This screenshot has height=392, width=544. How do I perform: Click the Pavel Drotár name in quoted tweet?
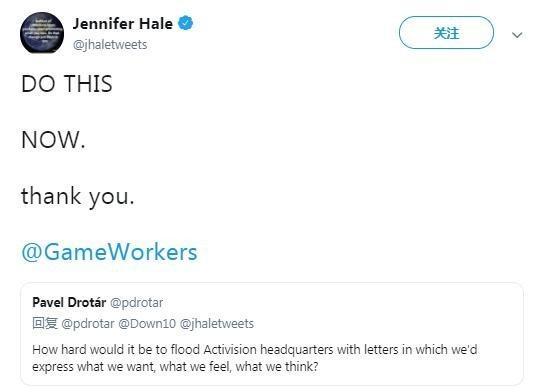pos(69,302)
